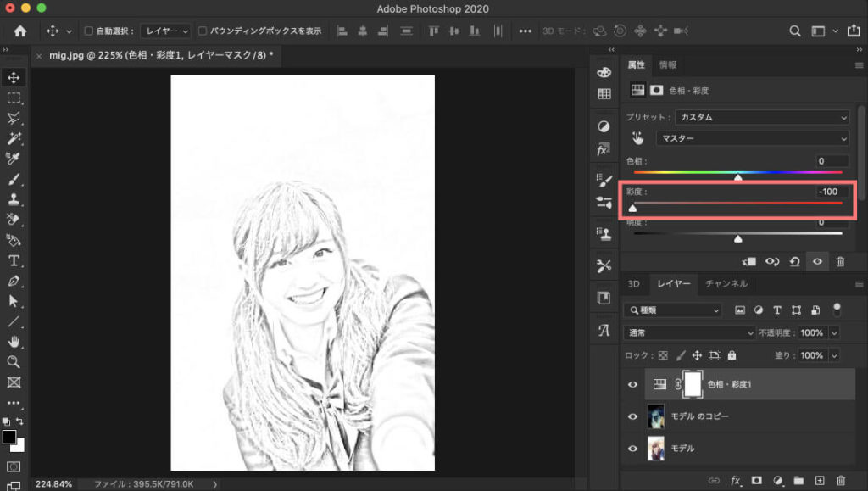Click the status bar arrow next to file size

coord(214,484)
